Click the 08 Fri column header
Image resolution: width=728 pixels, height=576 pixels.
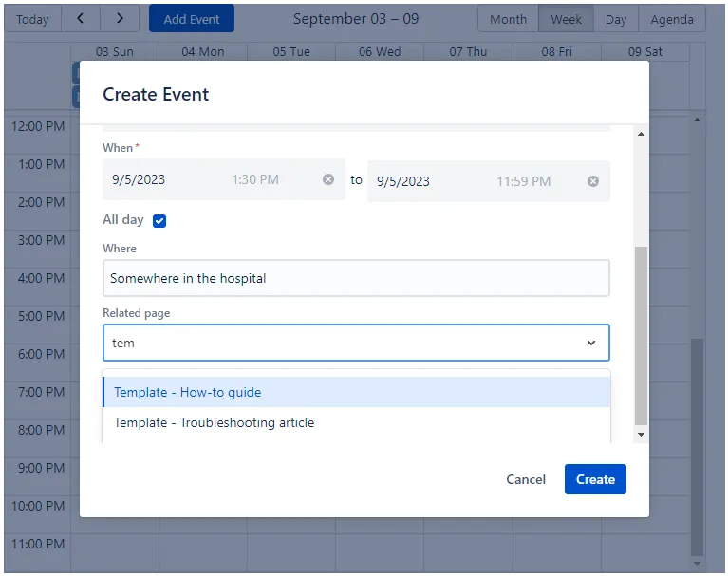pos(557,51)
